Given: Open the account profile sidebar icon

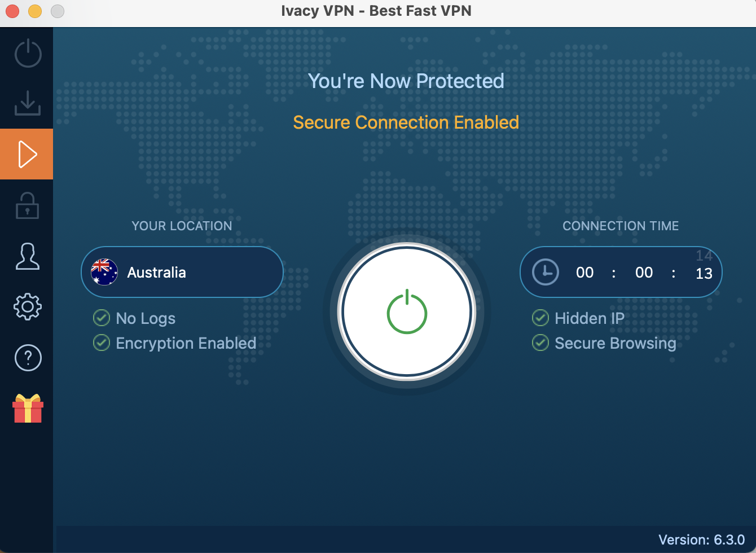Looking at the screenshot, I should (27, 256).
